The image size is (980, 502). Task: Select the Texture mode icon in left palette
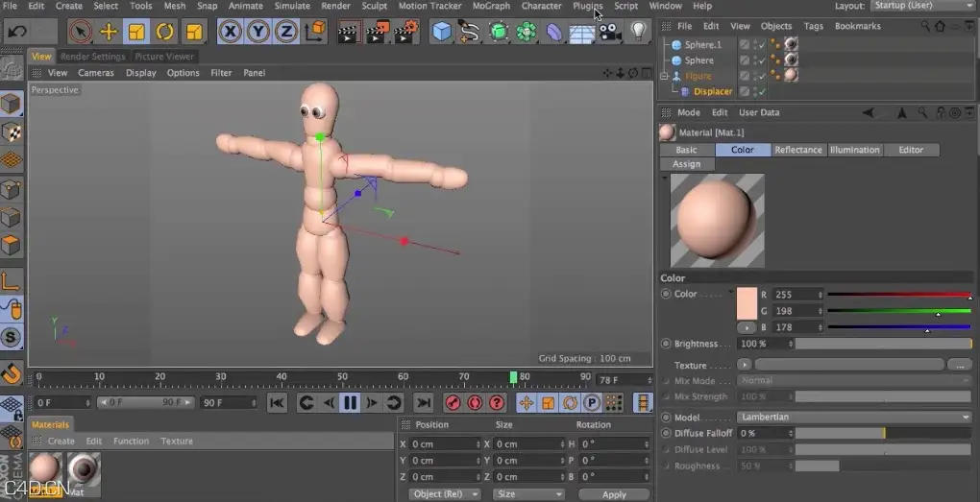[12, 132]
